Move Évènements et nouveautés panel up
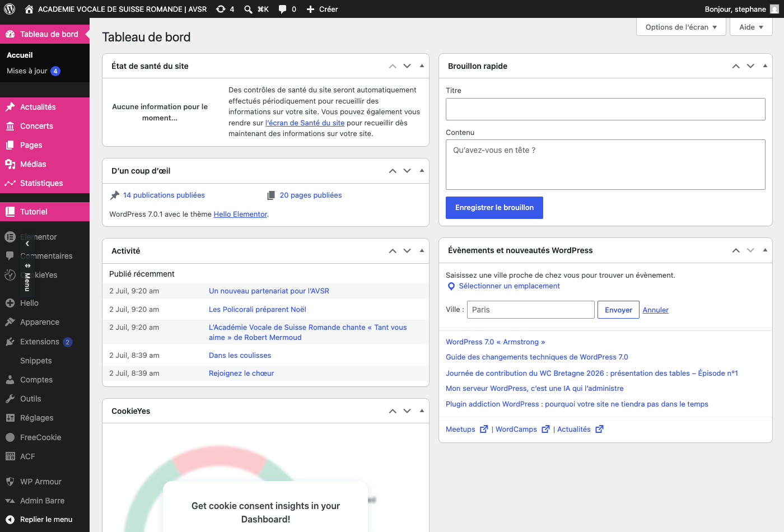Viewport: 784px width, 532px height. tap(736, 250)
